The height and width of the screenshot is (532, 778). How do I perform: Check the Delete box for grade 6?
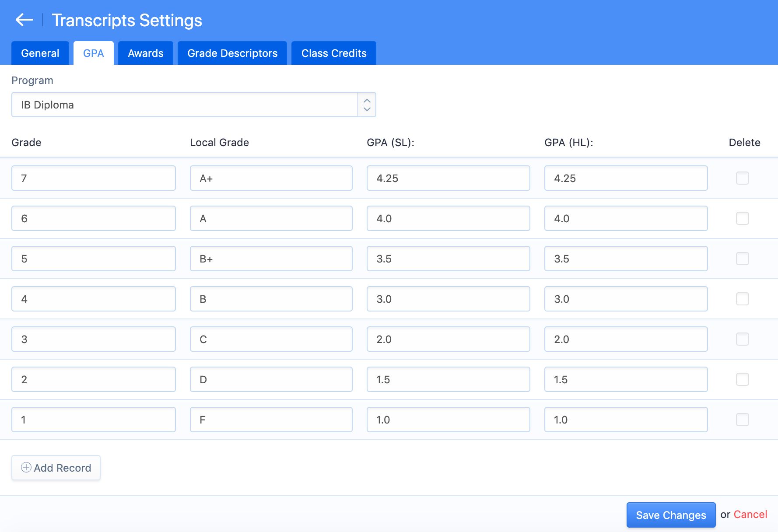coord(743,218)
